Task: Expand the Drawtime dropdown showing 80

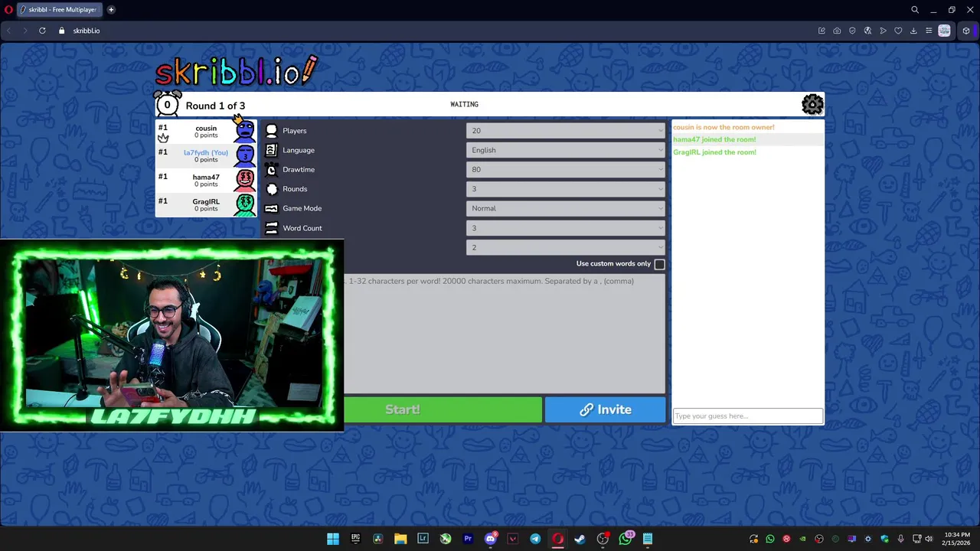Action: (x=566, y=170)
